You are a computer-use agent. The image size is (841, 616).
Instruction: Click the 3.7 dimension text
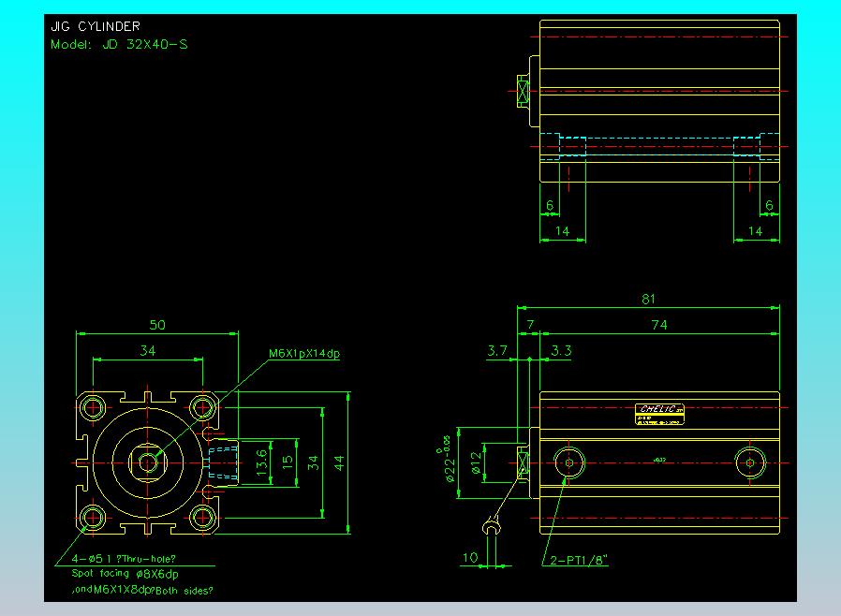497,350
